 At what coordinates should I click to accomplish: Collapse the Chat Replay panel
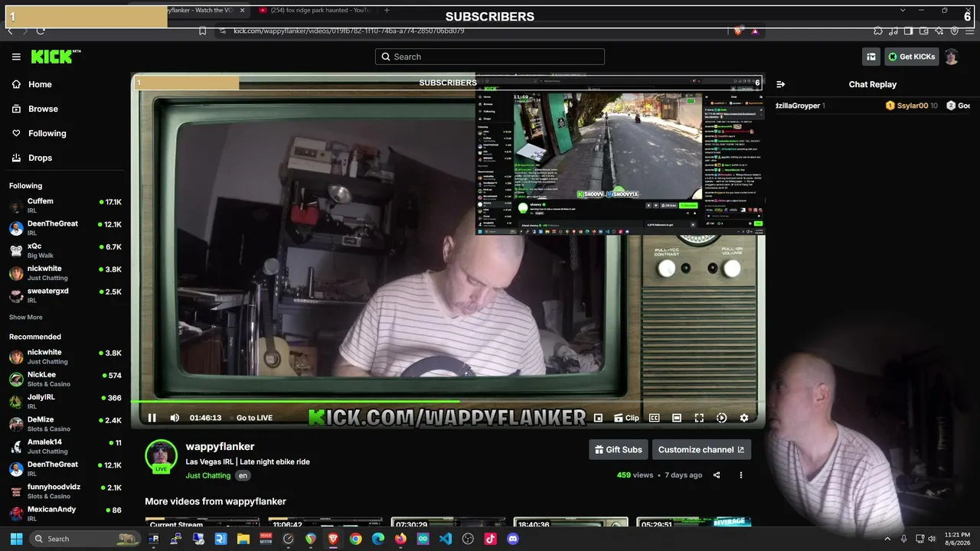click(780, 84)
